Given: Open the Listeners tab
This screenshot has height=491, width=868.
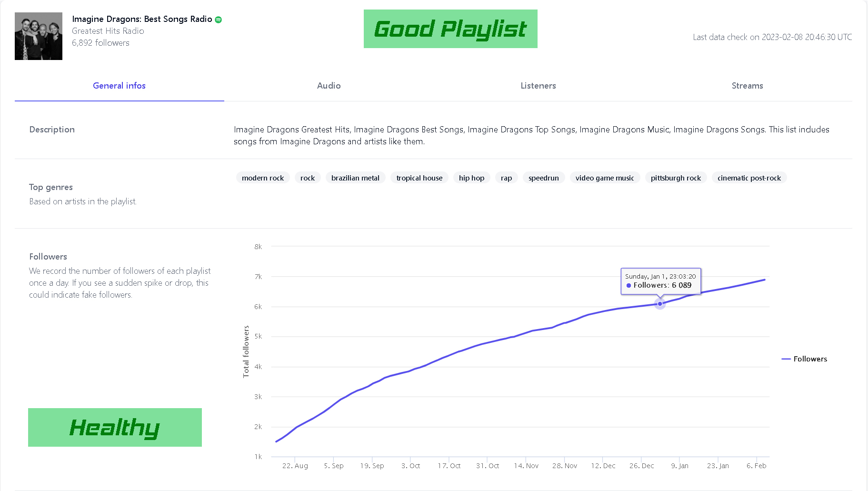Looking at the screenshot, I should click(x=538, y=86).
